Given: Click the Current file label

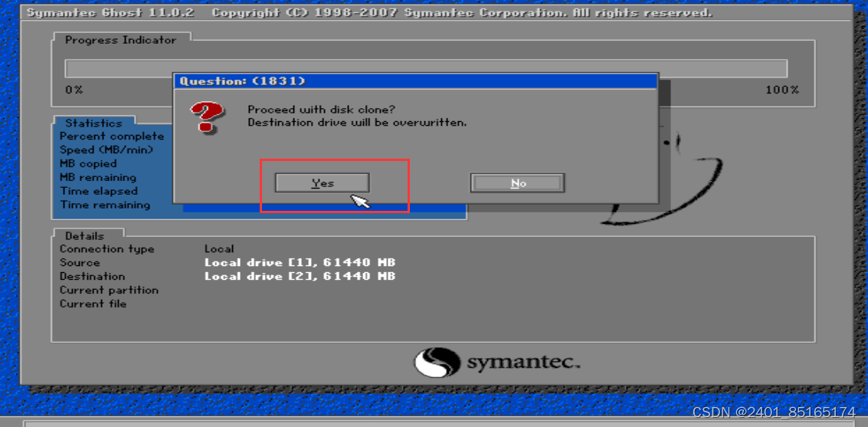Looking at the screenshot, I should (93, 304).
